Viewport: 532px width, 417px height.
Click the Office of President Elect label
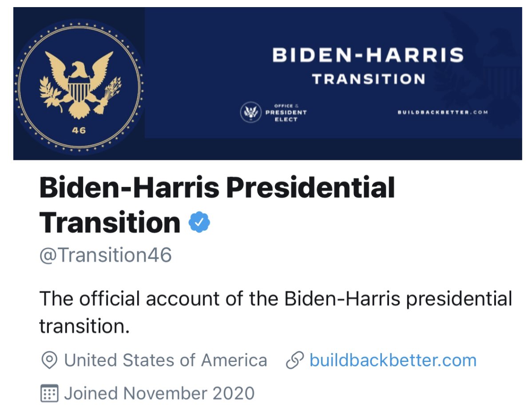click(286, 113)
